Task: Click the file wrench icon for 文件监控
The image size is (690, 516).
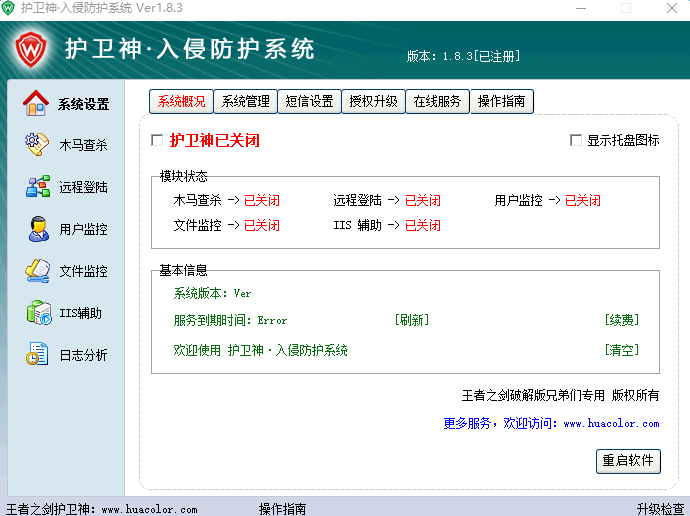Action: click(37, 271)
